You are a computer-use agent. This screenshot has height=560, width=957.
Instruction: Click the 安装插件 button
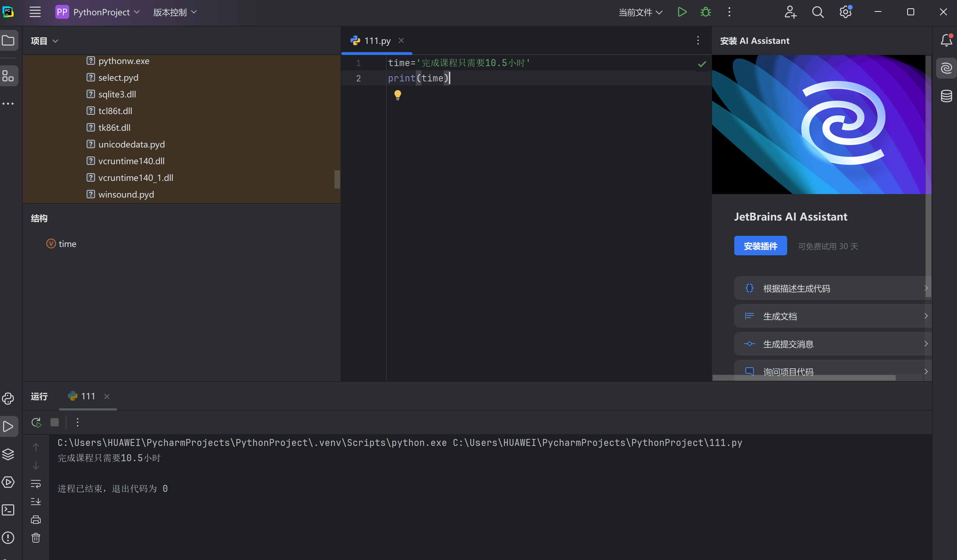pyautogui.click(x=760, y=246)
